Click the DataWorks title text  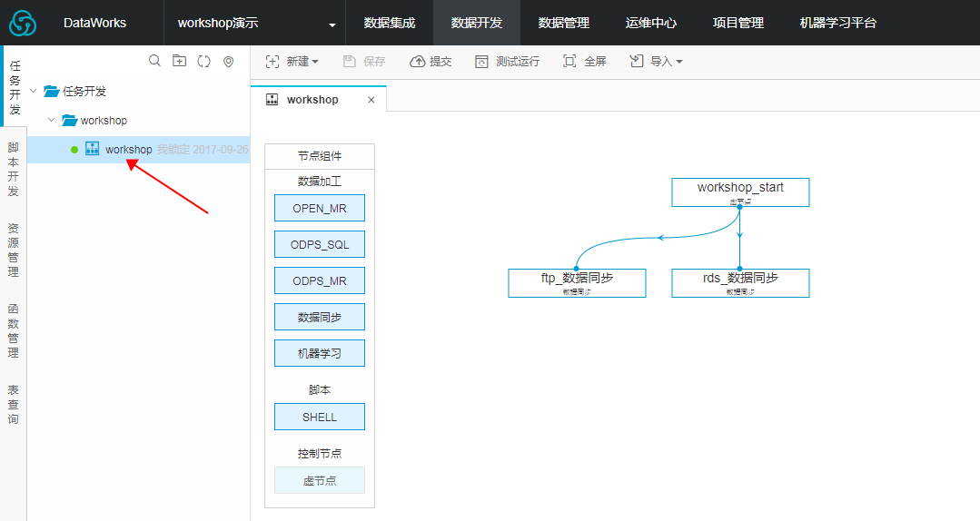click(x=95, y=23)
